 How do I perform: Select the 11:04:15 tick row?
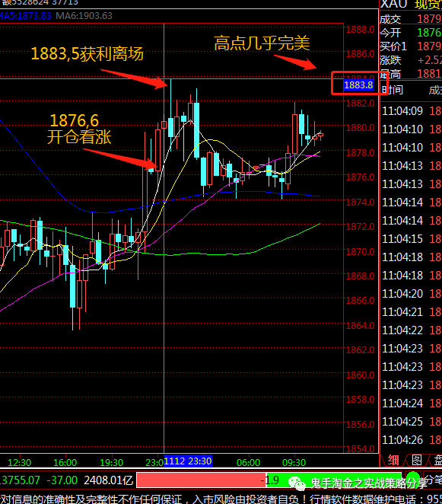tap(411, 239)
